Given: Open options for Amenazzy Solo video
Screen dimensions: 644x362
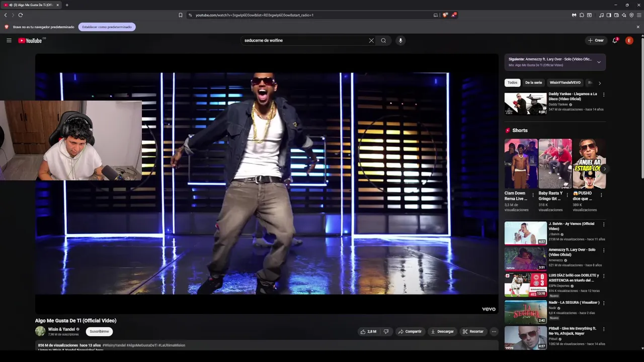Looking at the screenshot, I should [604, 250].
